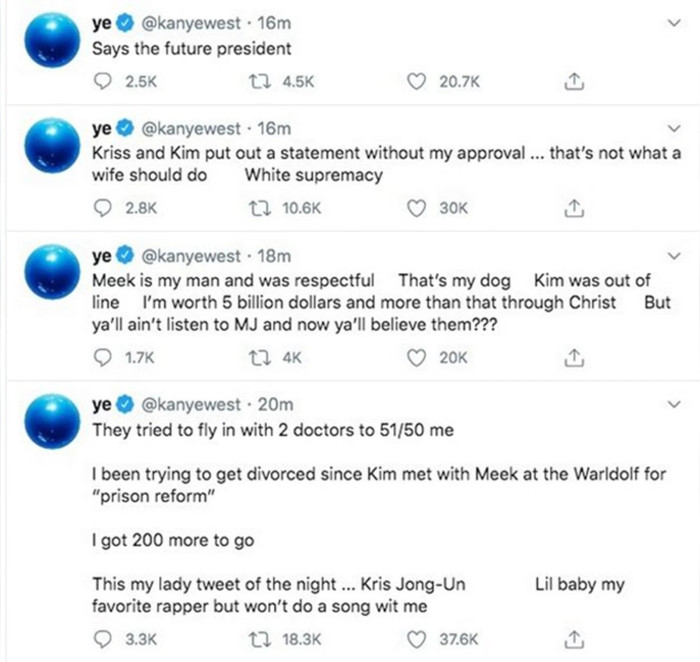Like the tweet with 37.6K likes
The height and width of the screenshot is (662, 700).
click(417, 638)
